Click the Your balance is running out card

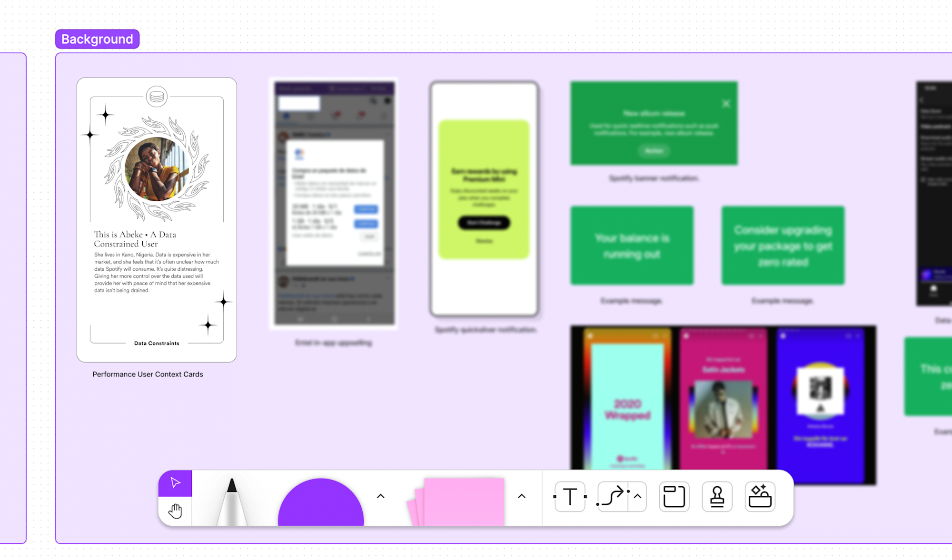[632, 246]
